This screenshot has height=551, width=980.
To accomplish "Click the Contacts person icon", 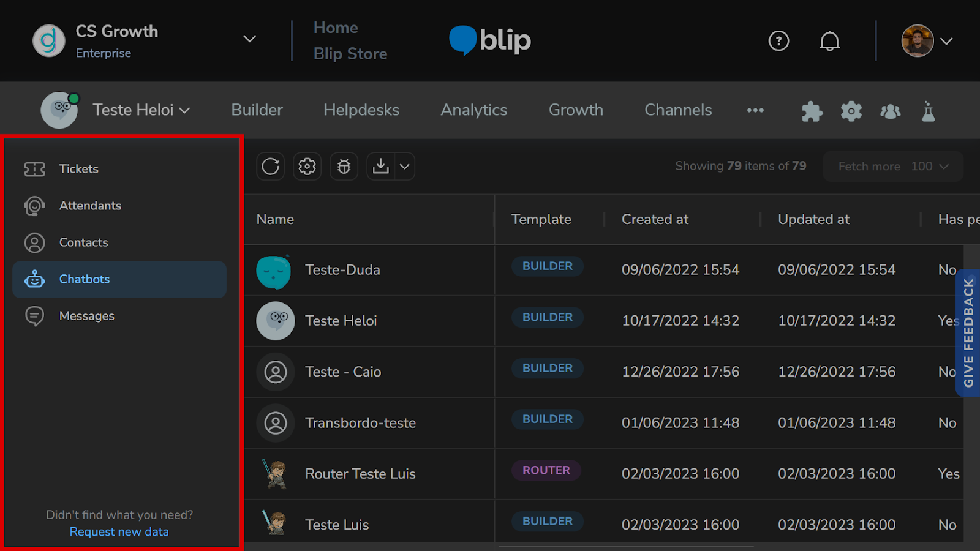I will click(35, 242).
